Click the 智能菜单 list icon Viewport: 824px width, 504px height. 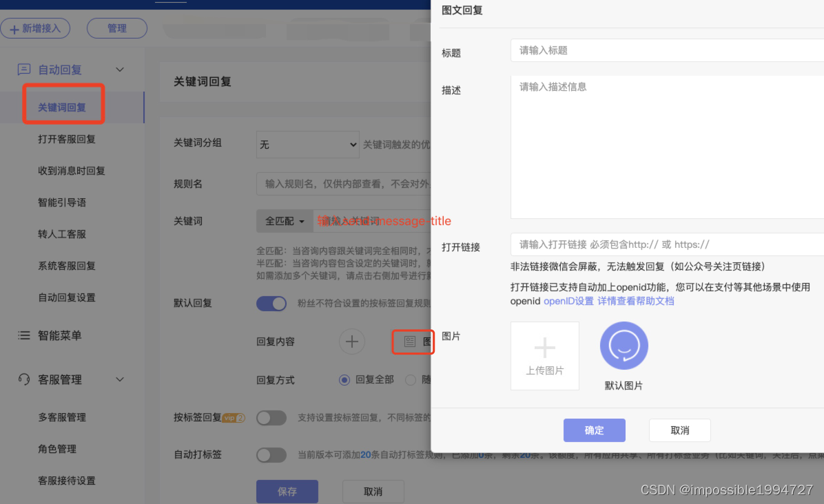[23, 335]
